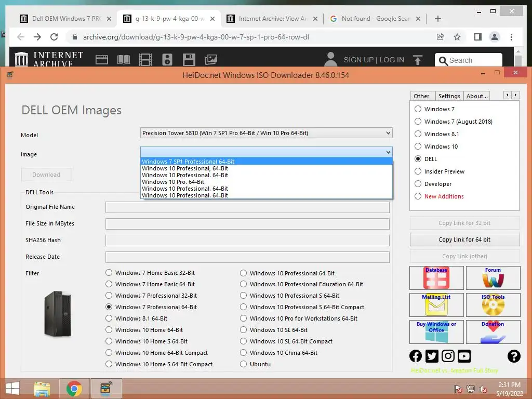Choose Windows 10 Pro. 64-Bit from list
532x399 pixels.
(267, 182)
